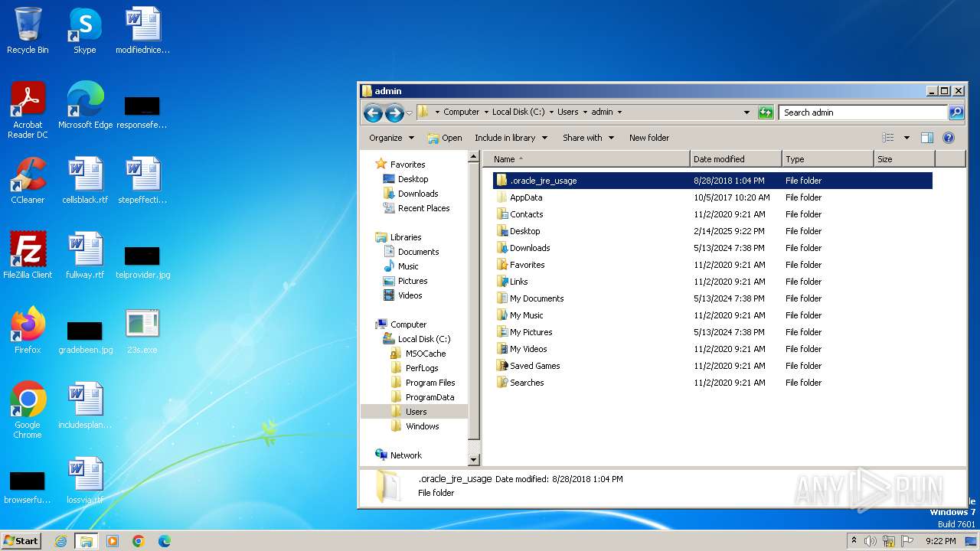Open the views dropdown arrow
This screenshot has width=980, height=551.
click(x=906, y=138)
